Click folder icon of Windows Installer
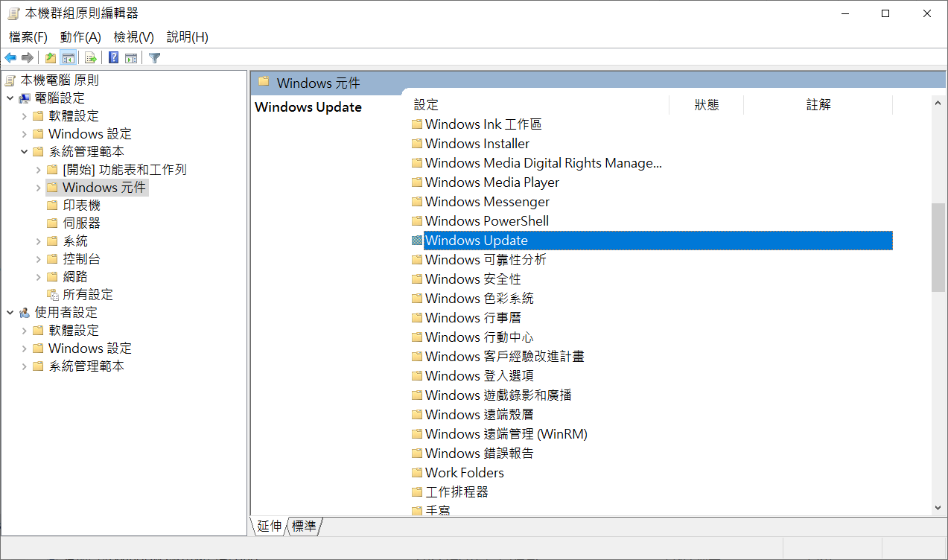The image size is (948, 560). click(417, 144)
